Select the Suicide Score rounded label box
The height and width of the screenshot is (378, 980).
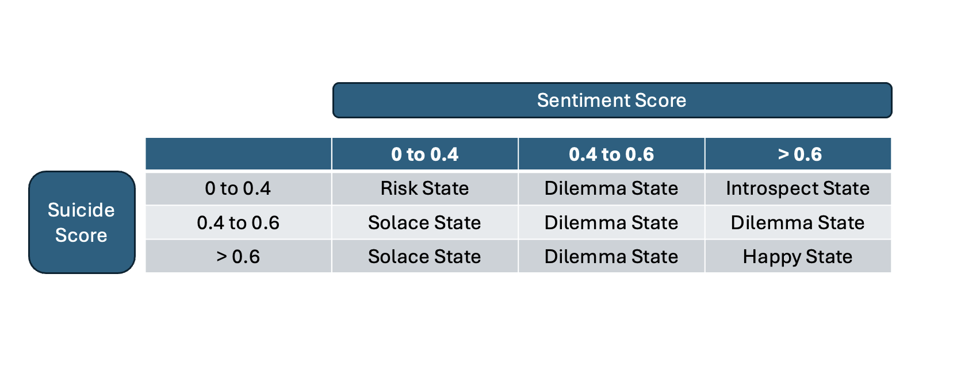(82, 222)
